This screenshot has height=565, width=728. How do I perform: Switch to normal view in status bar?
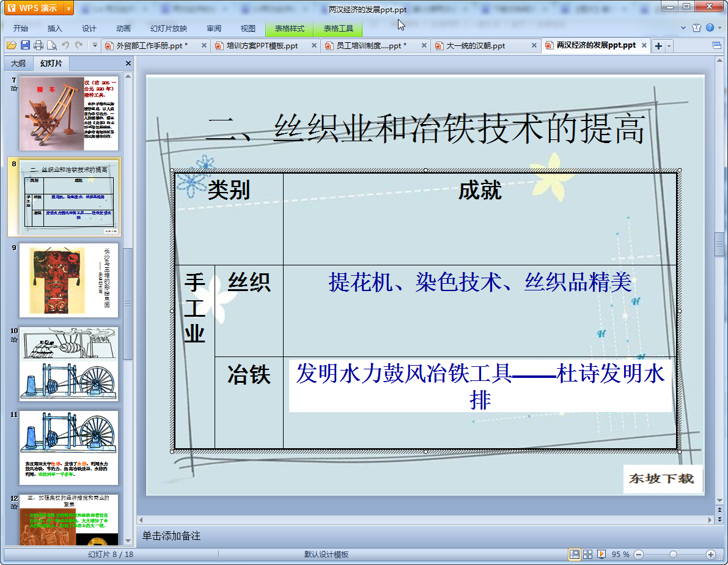pyautogui.click(x=575, y=554)
